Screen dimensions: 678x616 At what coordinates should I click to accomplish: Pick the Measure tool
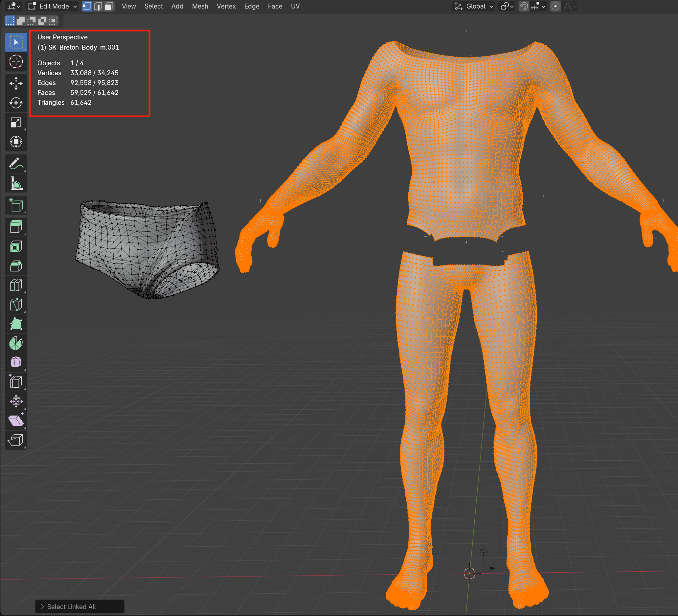tap(16, 184)
